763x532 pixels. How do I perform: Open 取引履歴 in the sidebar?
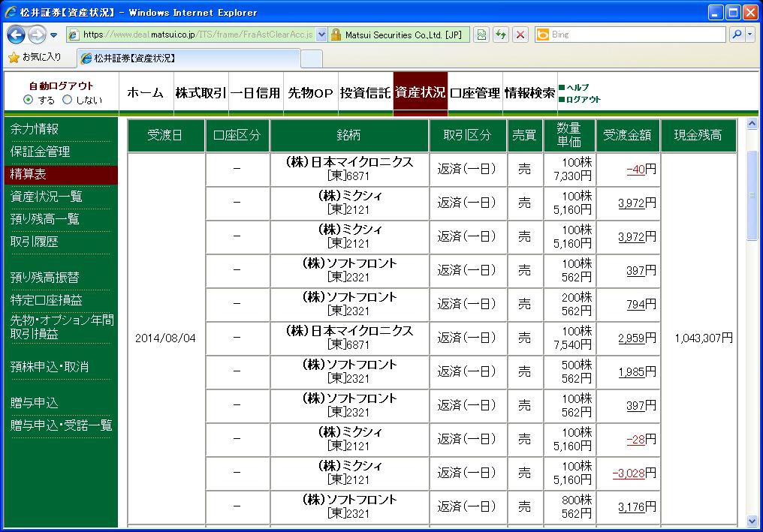tap(34, 241)
